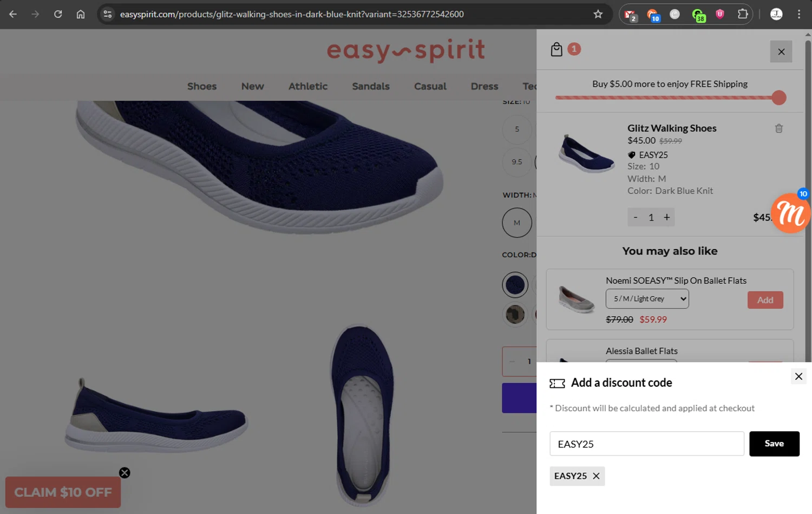Open Gmail extension icon with badge 2
The image size is (812, 514).
[630, 15]
